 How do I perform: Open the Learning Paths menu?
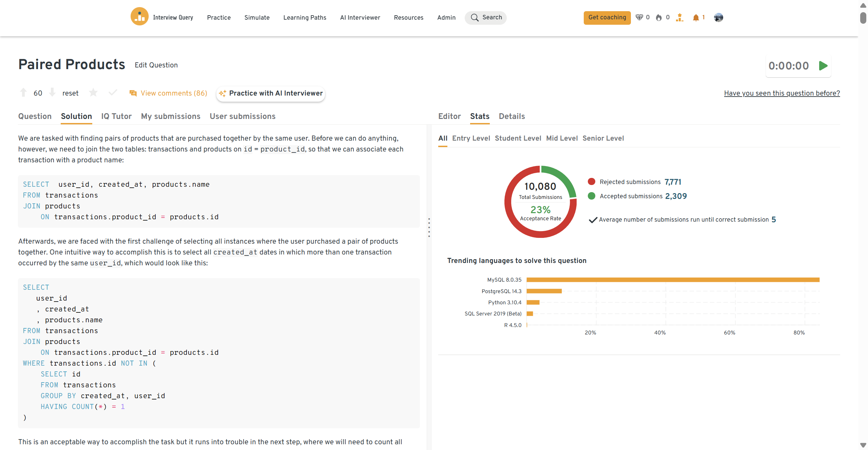click(x=305, y=18)
